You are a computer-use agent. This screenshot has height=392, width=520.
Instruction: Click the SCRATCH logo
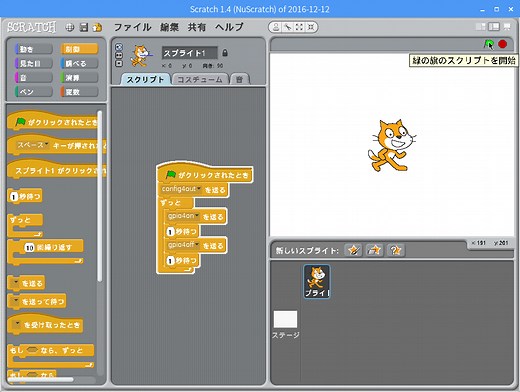tap(32, 27)
